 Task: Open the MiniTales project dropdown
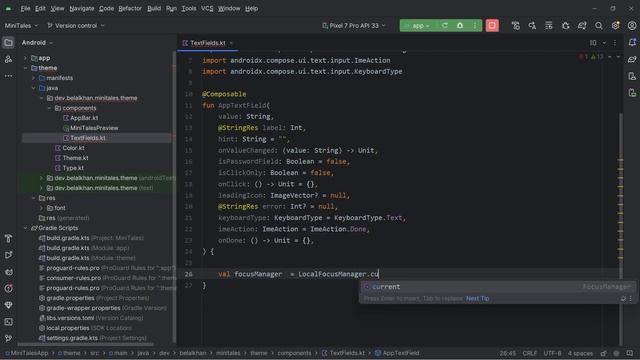pyautogui.click(x=21, y=26)
